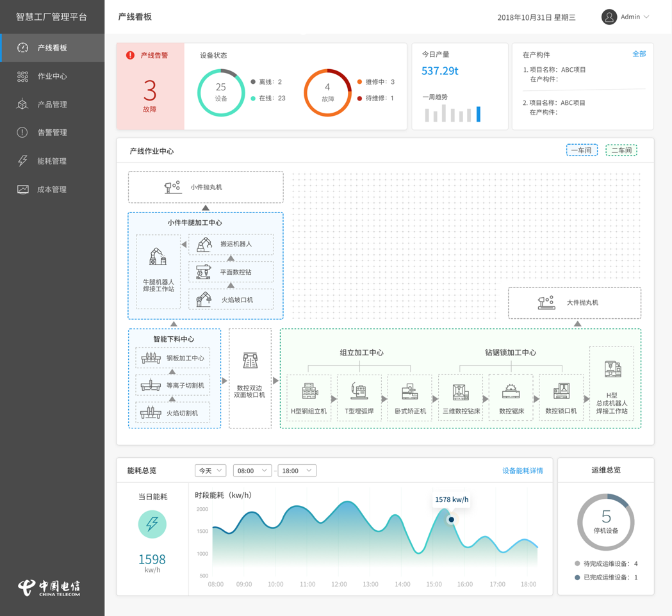672x616 pixels.
Task: Go to 成本管理 in the sidebar
Action: (x=52, y=190)
